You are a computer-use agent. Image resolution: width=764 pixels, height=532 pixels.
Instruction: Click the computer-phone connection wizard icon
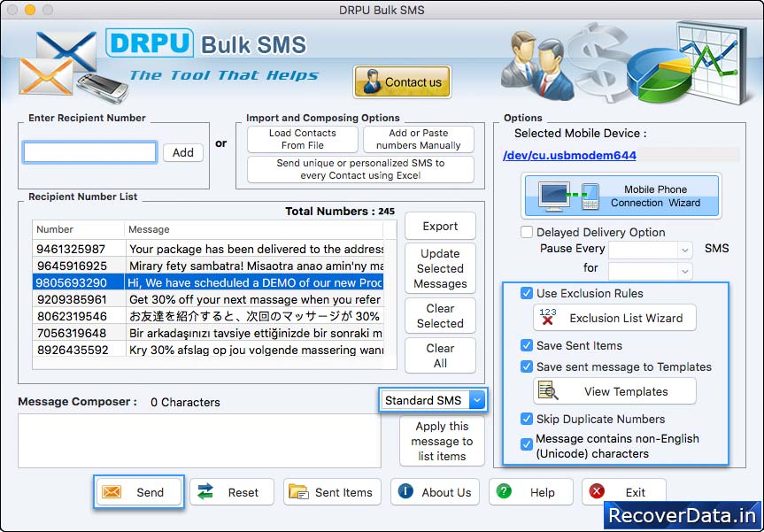click(x=568, y=196)
